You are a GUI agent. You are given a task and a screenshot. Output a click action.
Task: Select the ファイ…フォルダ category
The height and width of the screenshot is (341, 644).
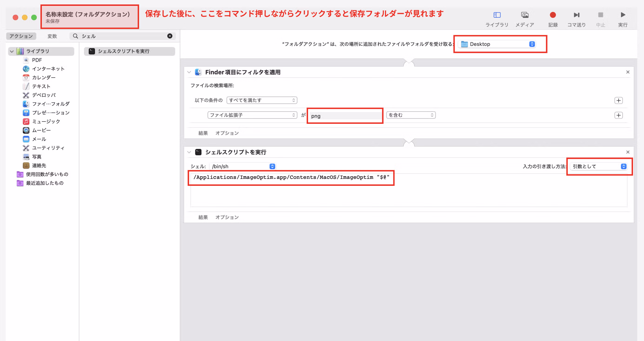coord(46,104)
